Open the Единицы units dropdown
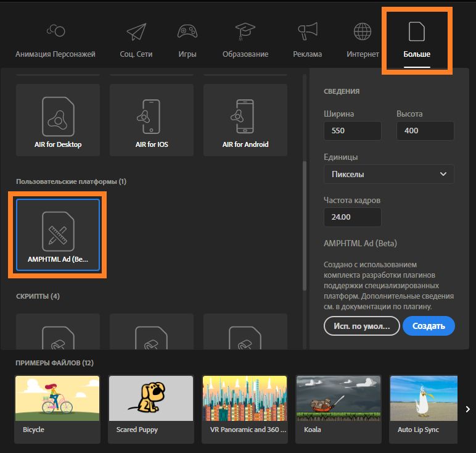This screenshot has height=453, width=476. click(389, 174)
